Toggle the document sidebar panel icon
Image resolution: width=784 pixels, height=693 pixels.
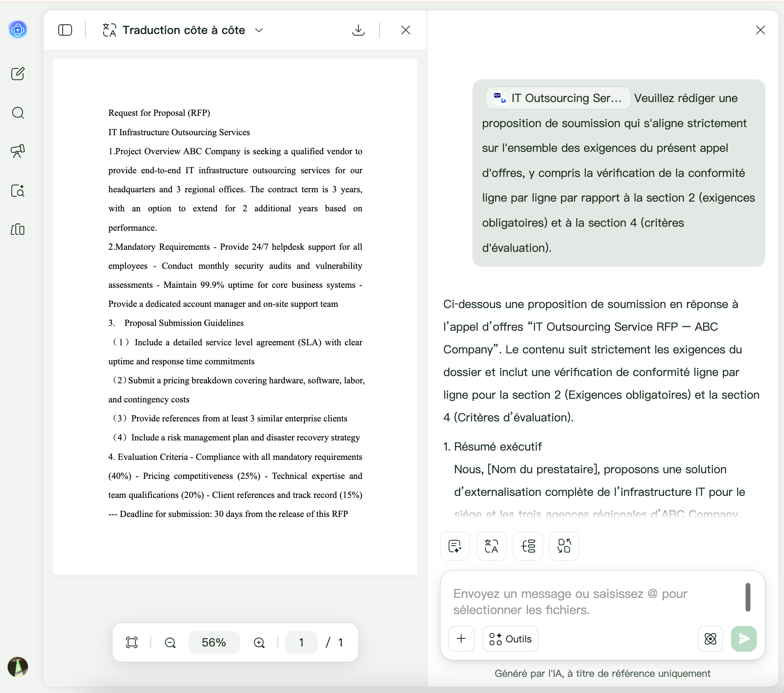65,30
